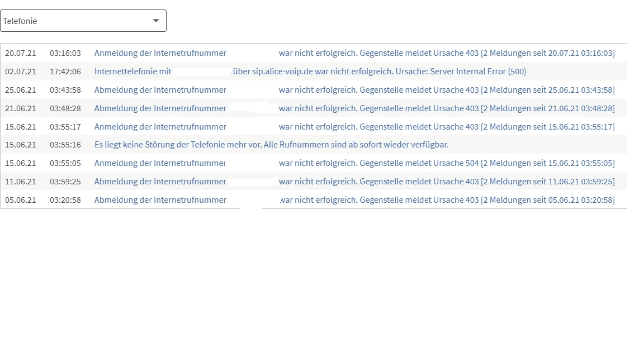Open the 25.06.21 Abmeldung der Internetrufnummer message
This screenshot has width=644, height=362.
pyautogui.click(x=354, y=90)
